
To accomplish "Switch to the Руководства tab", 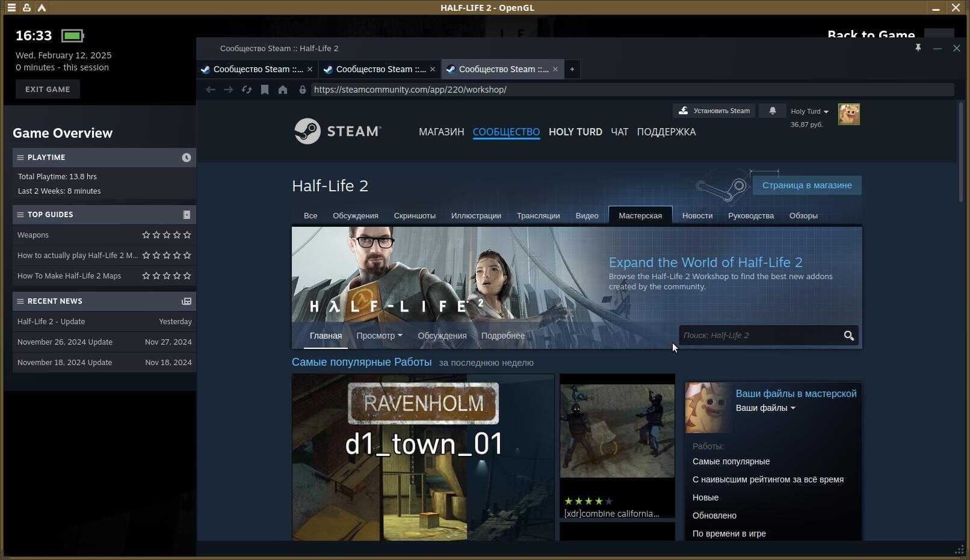I will pyautogui.click(x=751, y=215).
